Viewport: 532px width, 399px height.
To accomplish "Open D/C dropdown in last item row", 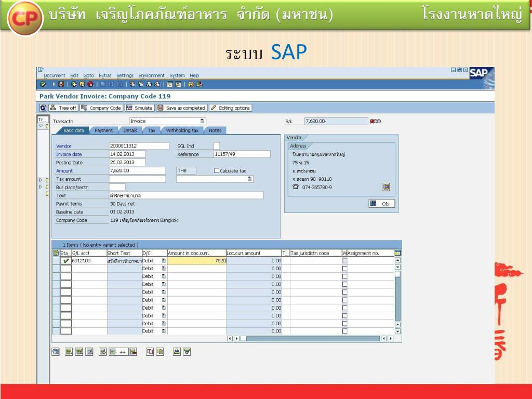I will pos(164,331).
